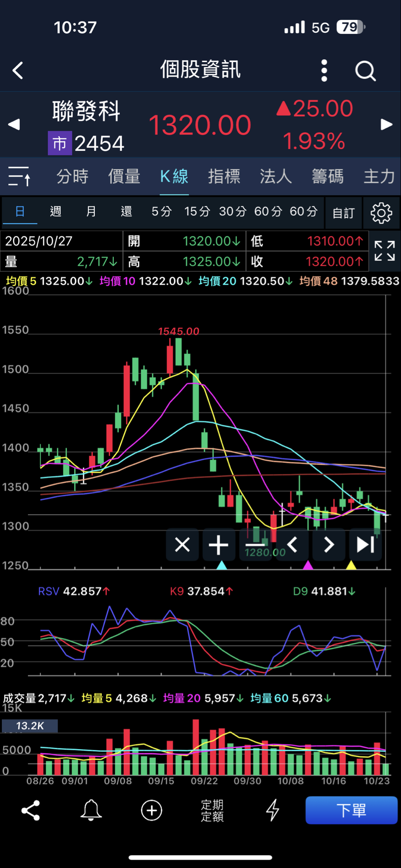Jump to latest candle
The height and width of the screenshot is (868, 401).
[365, 545]
